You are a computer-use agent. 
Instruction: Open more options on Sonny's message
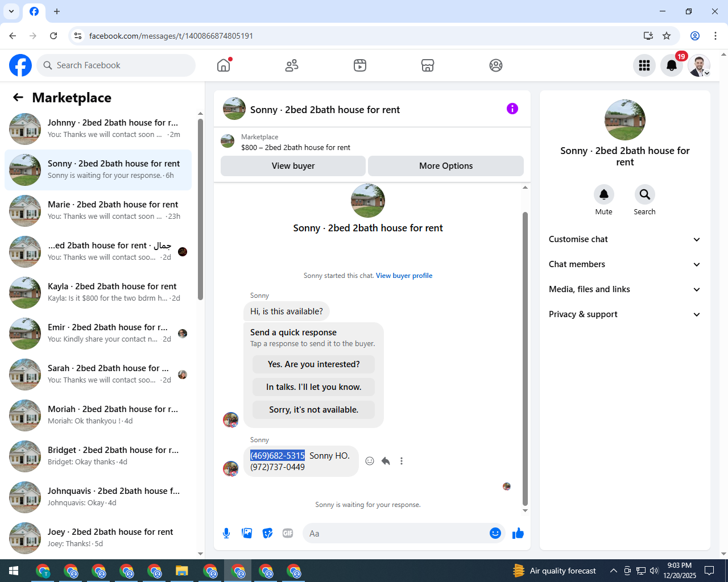click(402, 461)
